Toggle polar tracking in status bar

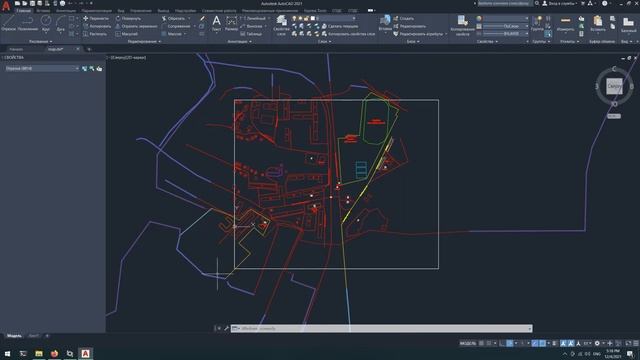coord(510,343)
